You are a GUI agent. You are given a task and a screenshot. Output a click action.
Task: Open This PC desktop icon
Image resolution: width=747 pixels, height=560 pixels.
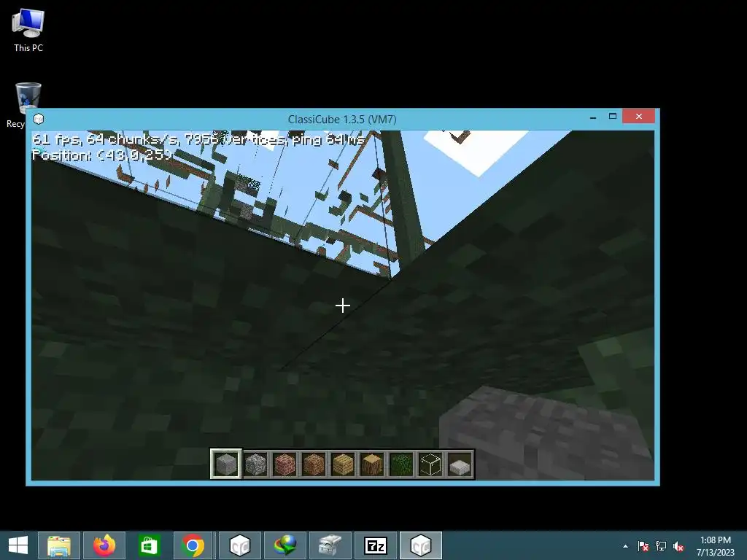(28, 31)
